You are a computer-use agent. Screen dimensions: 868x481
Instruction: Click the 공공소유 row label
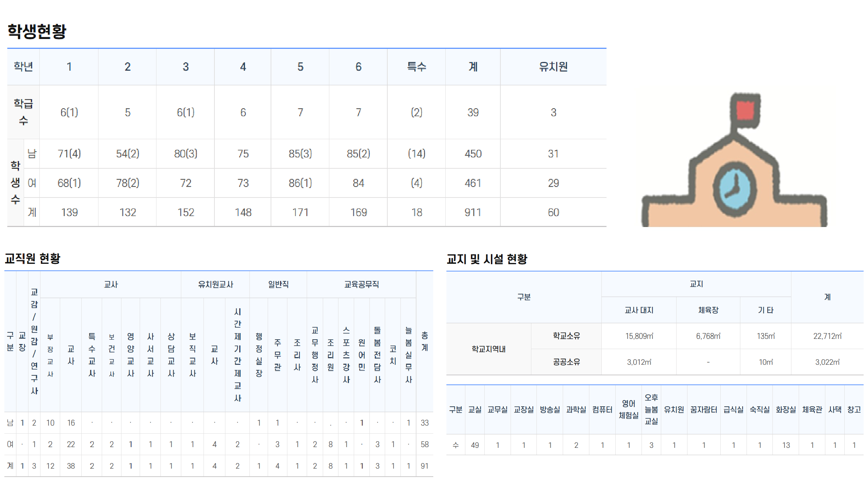566,362
